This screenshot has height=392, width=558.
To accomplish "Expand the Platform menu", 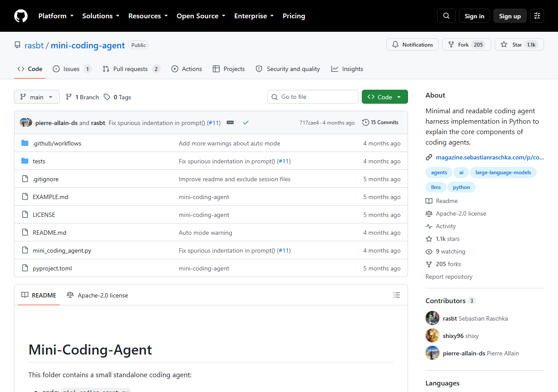I will click(x=55, y=16).
